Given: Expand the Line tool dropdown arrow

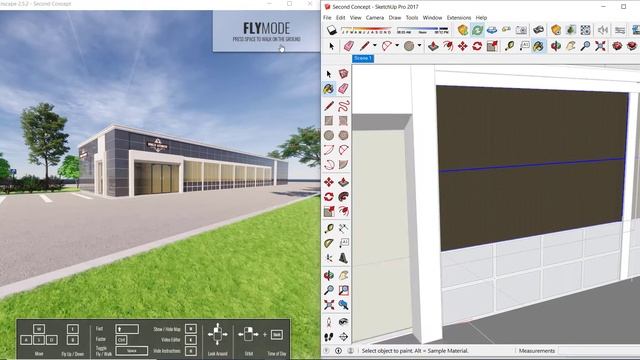Looking at the screenshot, I should [374, 46].
